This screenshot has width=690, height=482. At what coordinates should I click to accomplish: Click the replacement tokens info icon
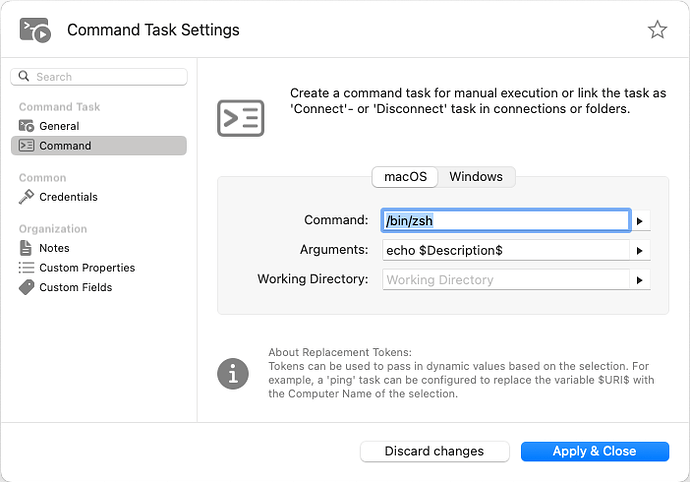click(x=233, y=374)
